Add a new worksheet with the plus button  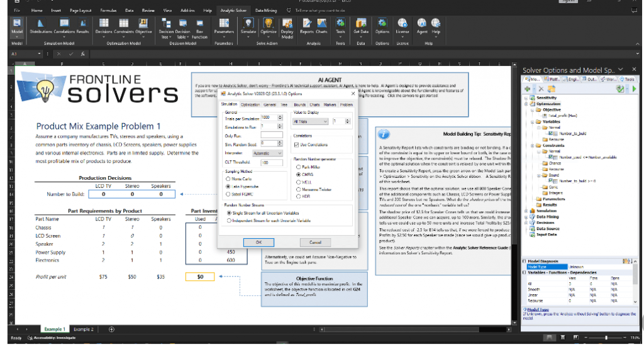111,329
